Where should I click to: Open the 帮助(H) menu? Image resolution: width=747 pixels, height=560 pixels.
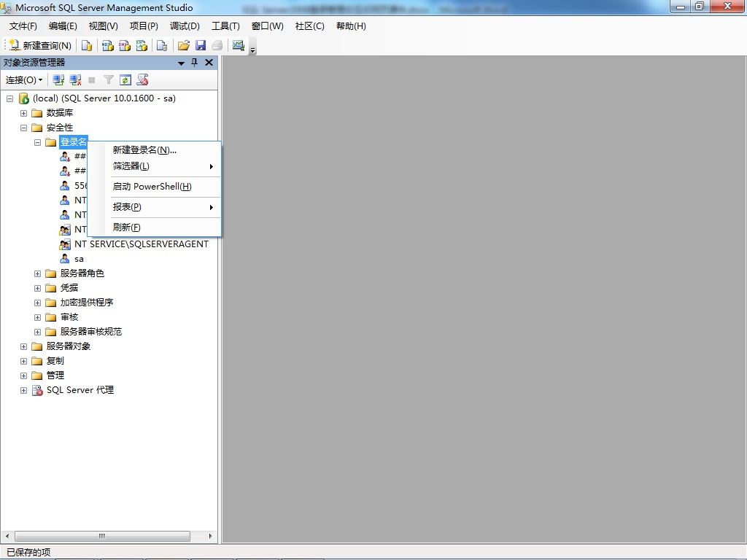tap(351, 26)
